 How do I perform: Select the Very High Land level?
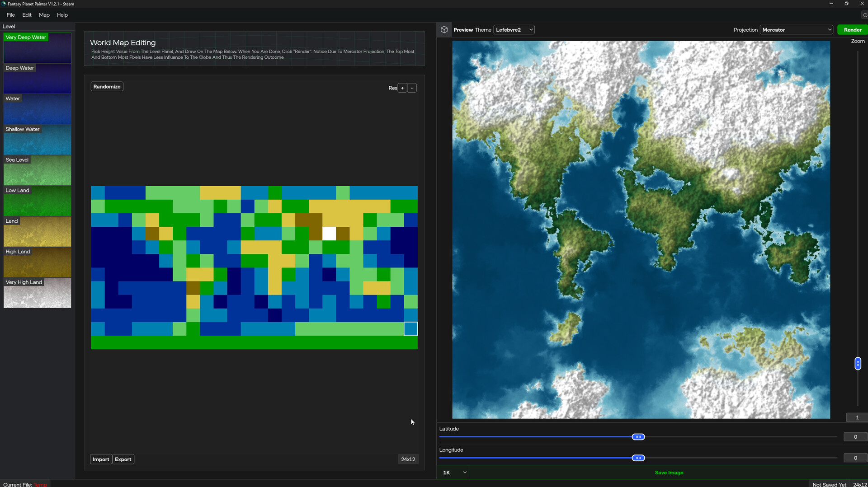pos(37,293)
